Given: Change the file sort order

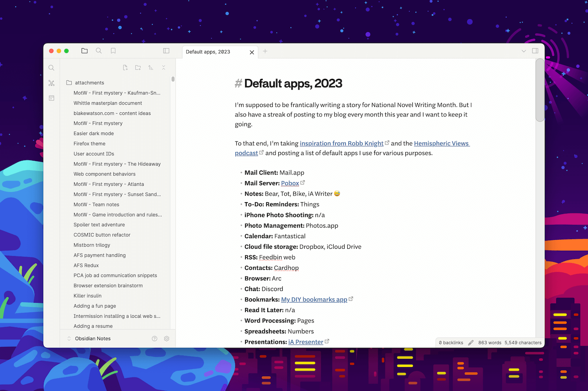Looking at the screenshot, I should [x=151, y=67].
